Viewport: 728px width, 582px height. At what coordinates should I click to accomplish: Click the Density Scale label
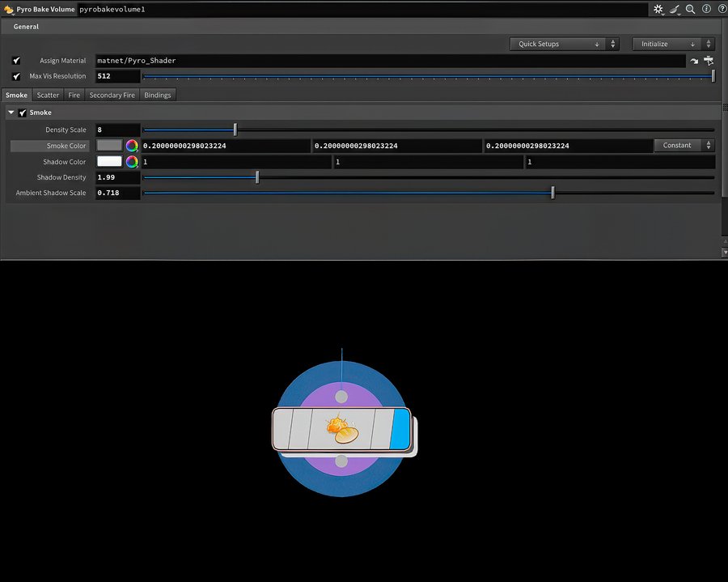coord(66,130)
